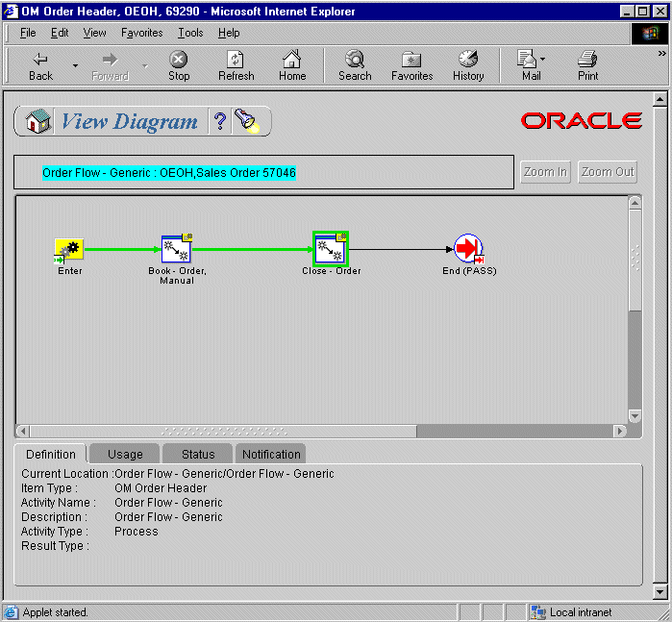This screenshot has height=622, width=672.
Task: Refresh the current page
Action: (x=236, y=60)
